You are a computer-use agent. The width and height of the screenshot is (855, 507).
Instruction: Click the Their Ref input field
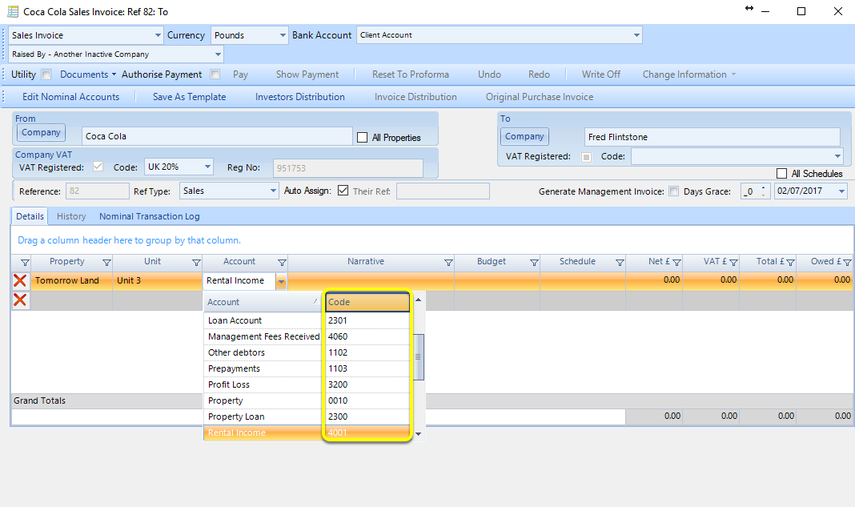pos(443,191)
